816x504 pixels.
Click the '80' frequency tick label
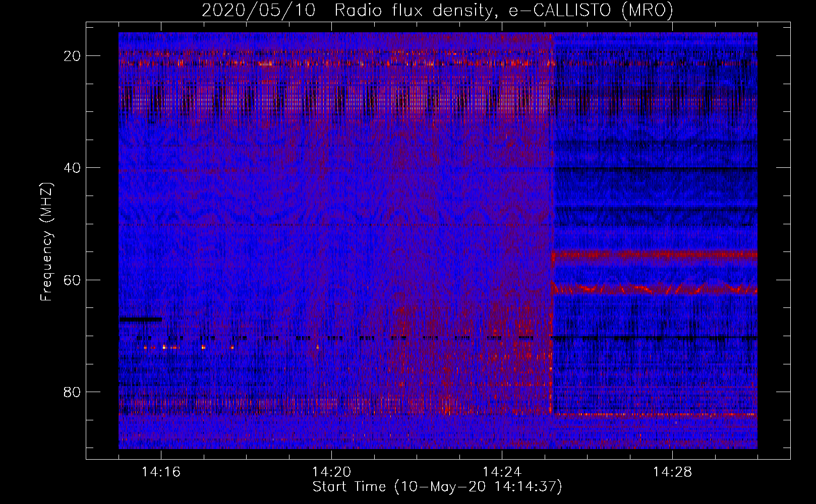tap(73, 392)
